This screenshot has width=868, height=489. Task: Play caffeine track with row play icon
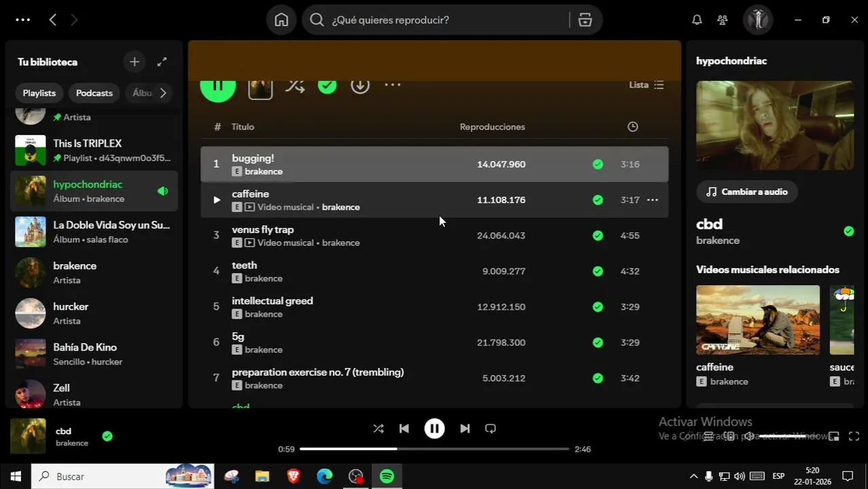(x=216, y=200)
